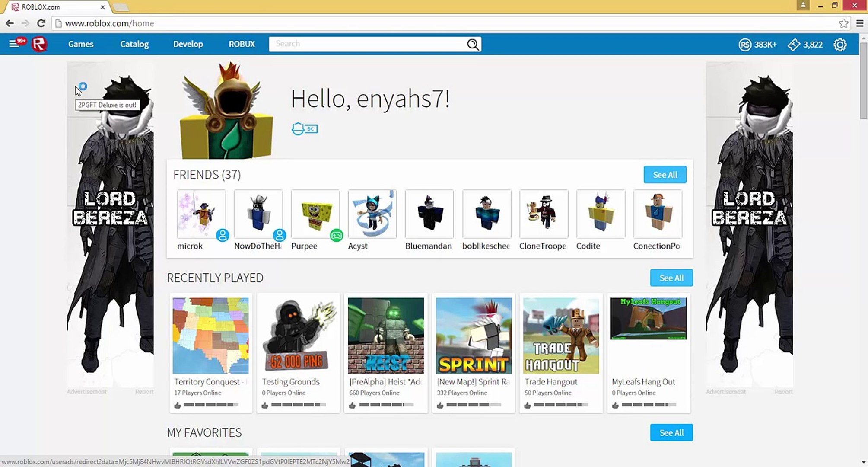Open the Catalog menu item
The width and height of the screenshot is (868, 467).
click(134, 44)
